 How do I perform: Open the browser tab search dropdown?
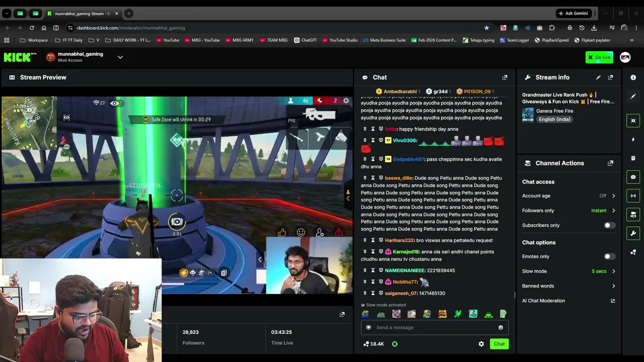click(7, 14)
